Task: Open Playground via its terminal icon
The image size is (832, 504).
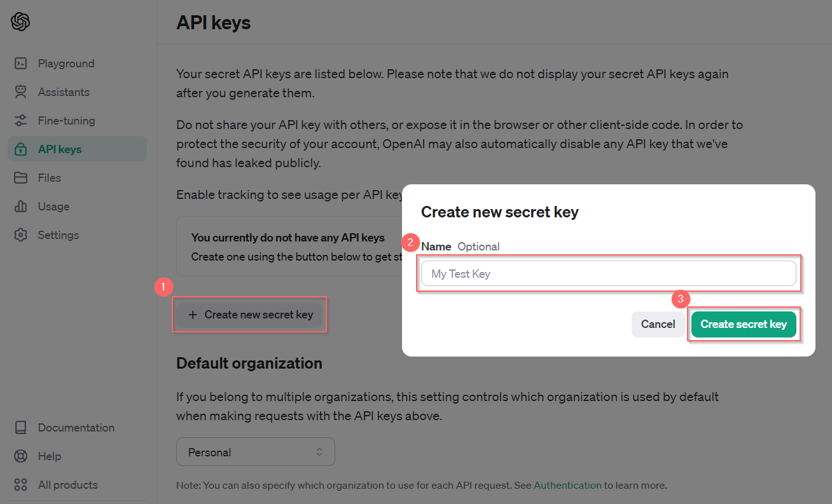Action: [21, 64]
